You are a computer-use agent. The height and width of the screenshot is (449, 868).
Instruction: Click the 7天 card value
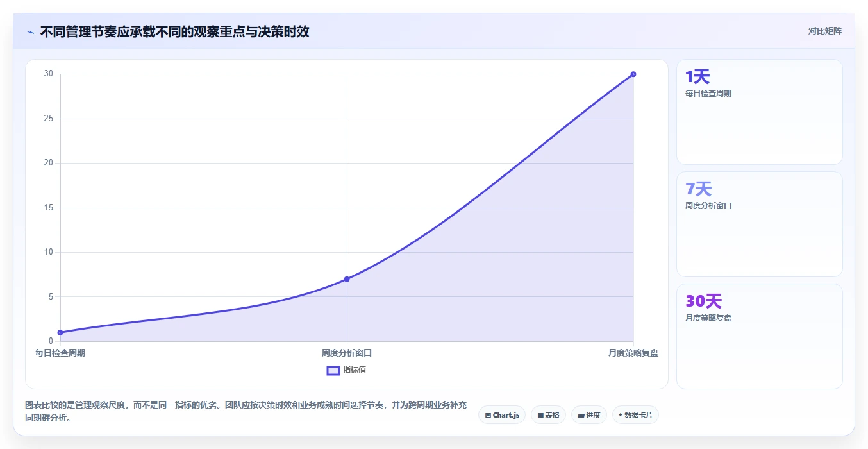(699, 189)
